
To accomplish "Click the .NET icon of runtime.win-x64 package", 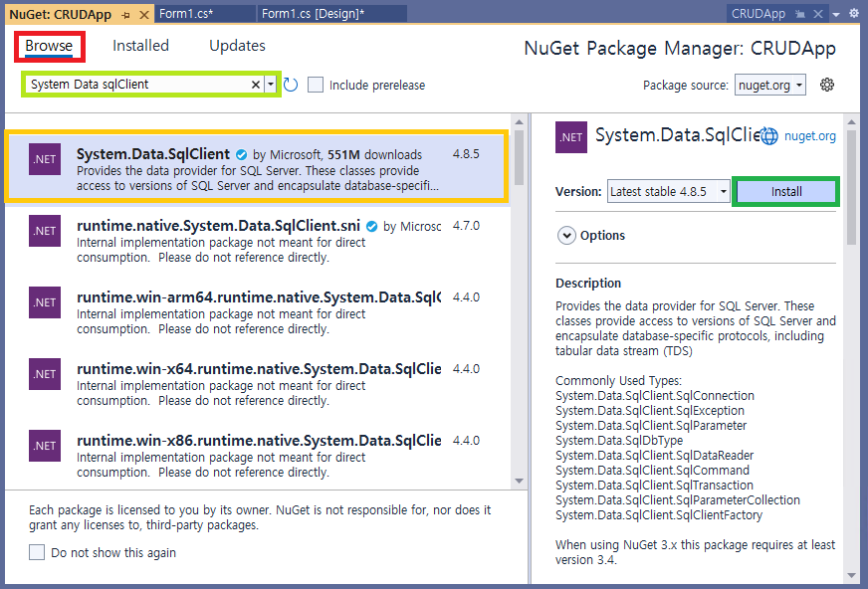I will click(45, 374).
